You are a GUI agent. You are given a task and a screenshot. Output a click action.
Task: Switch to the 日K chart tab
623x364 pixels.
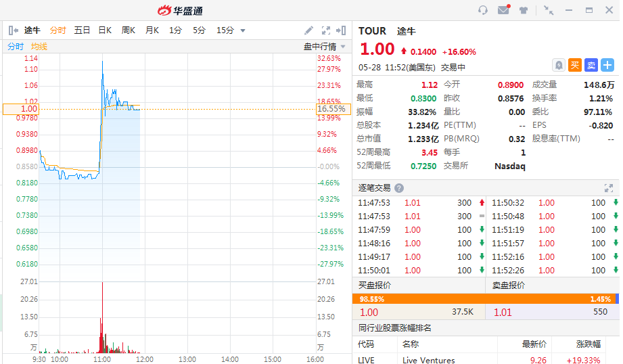(x=105, y=30)
